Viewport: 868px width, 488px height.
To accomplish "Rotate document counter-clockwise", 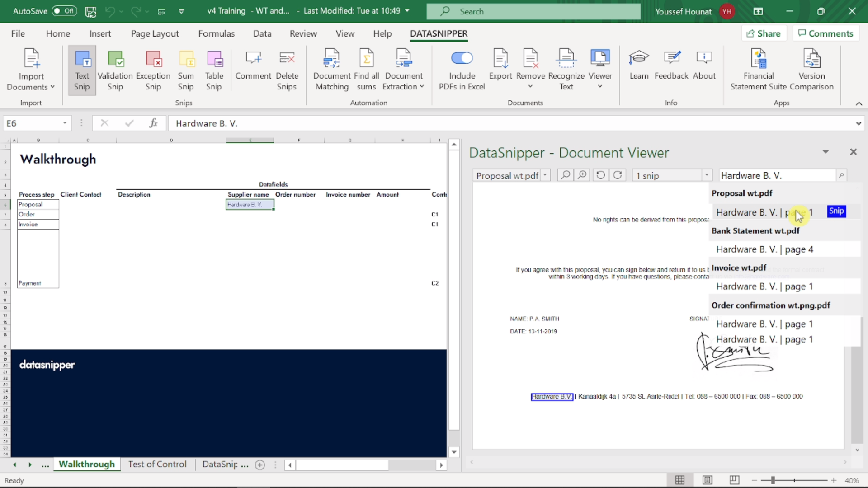I will 600,175.
